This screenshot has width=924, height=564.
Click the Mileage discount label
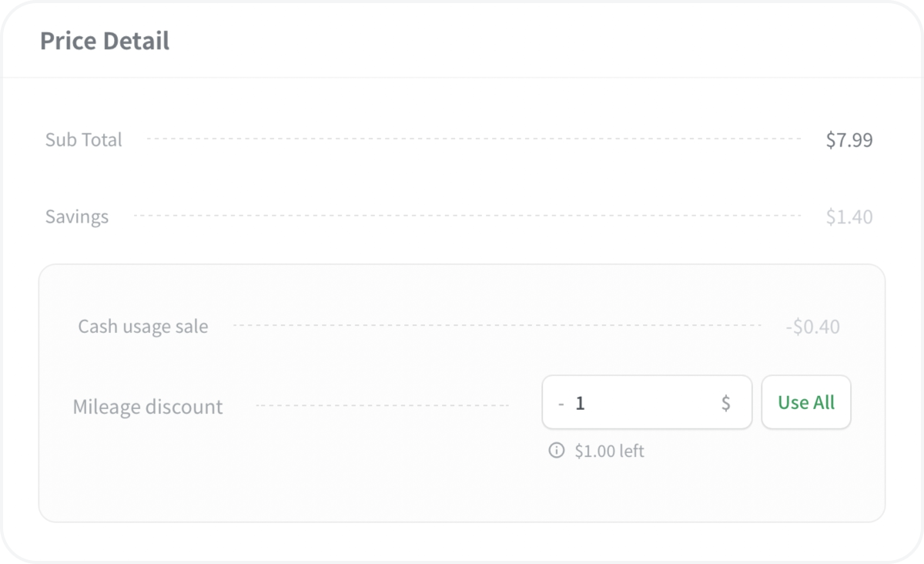click(148, 406)
